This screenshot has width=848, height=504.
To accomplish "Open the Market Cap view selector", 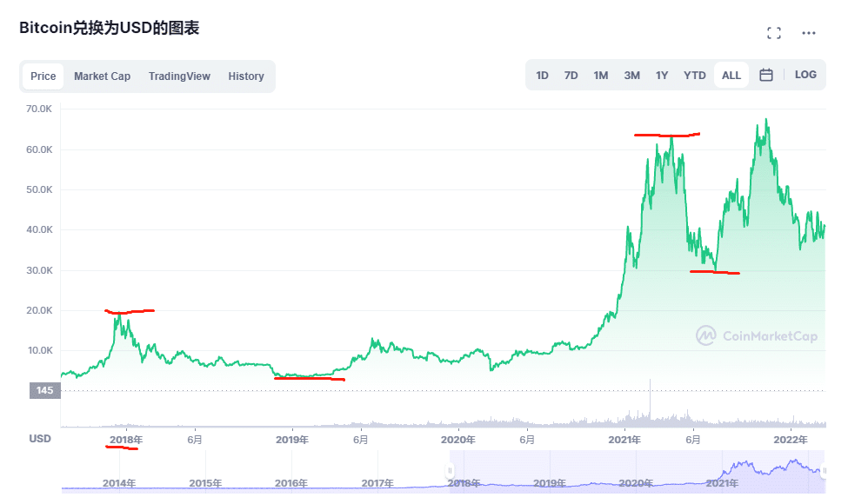I will coord(102,76).
